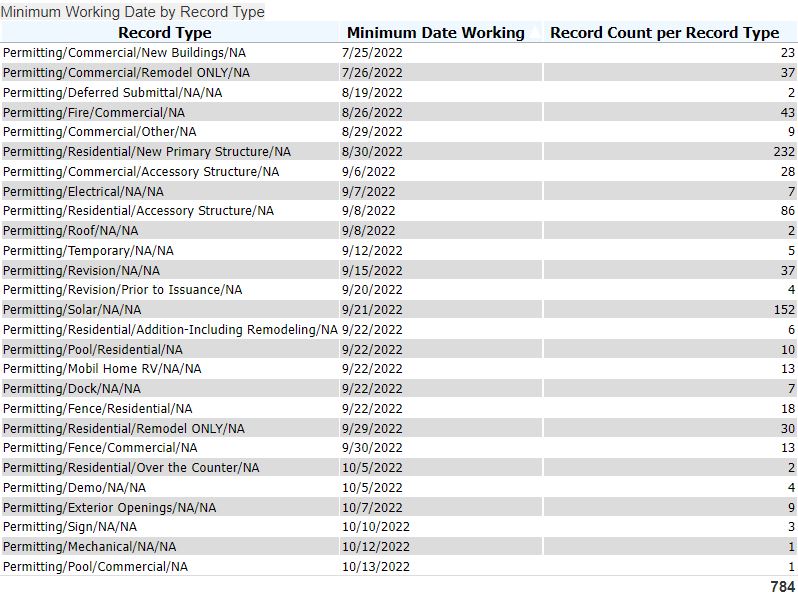Click the record count '86'

click(787, 211)
